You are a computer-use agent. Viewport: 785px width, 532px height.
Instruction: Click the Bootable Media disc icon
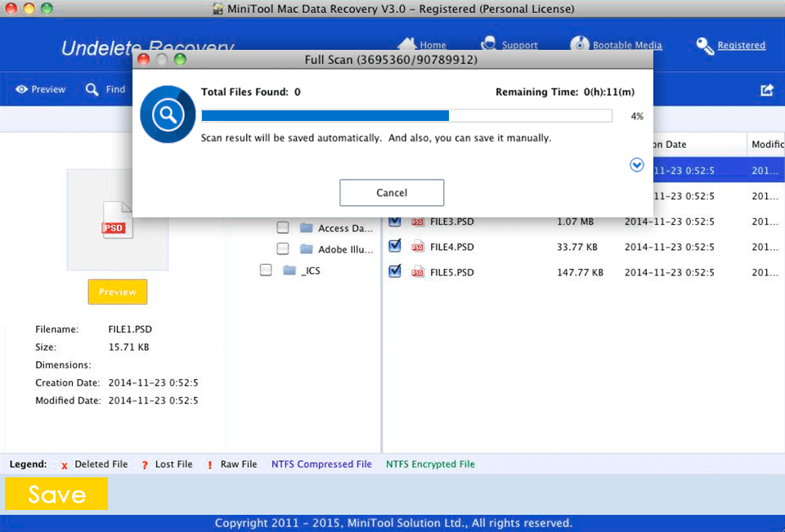579,44
